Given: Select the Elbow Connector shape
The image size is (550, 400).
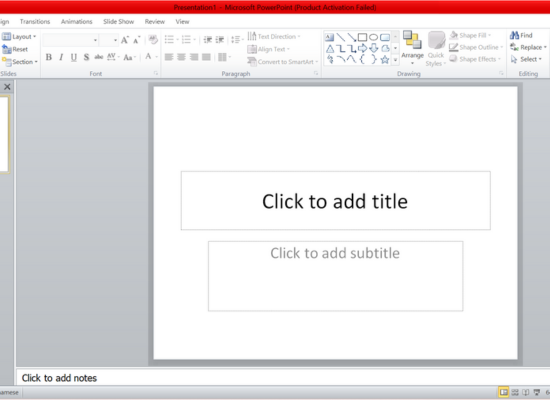Looking at the screenshot, I should [x=340, y=48].
